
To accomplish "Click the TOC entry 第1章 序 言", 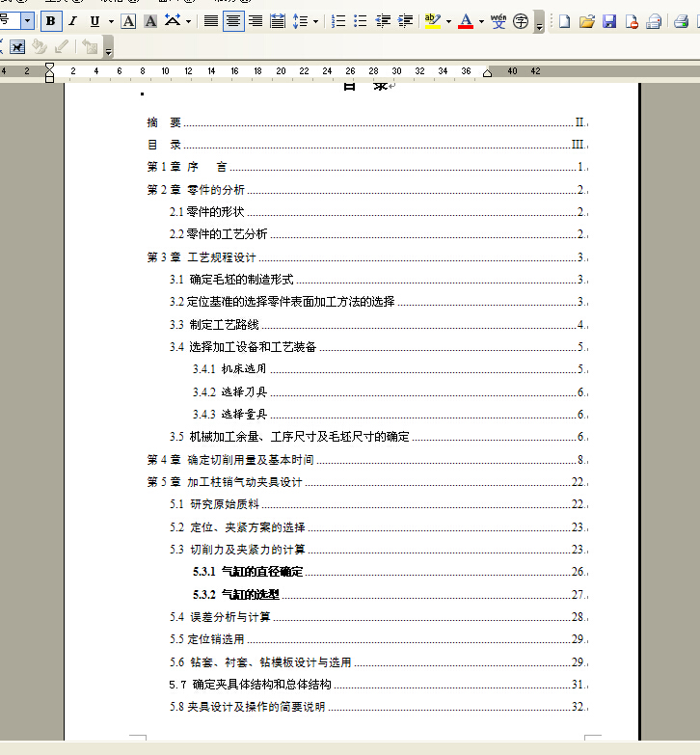I will point(187,167).
